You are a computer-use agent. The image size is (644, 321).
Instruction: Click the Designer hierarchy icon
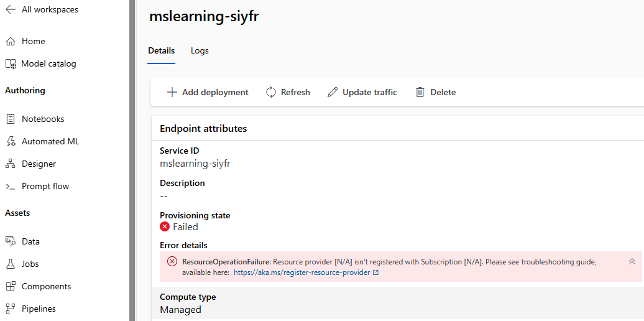pos(11,164)
